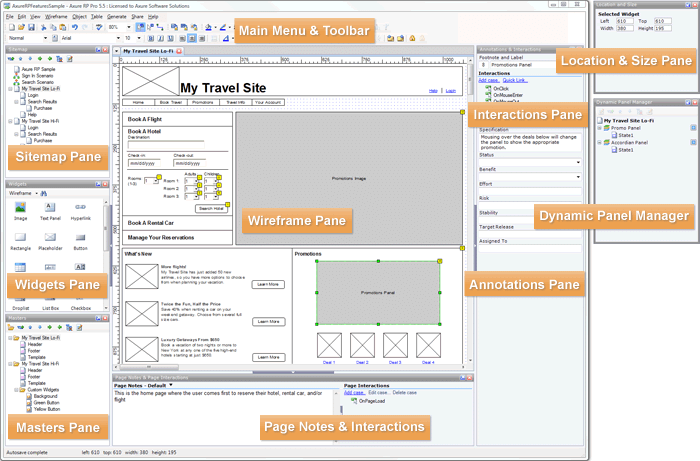
Task: Run the spell check toolbar icon
Action: click(99, 27)
